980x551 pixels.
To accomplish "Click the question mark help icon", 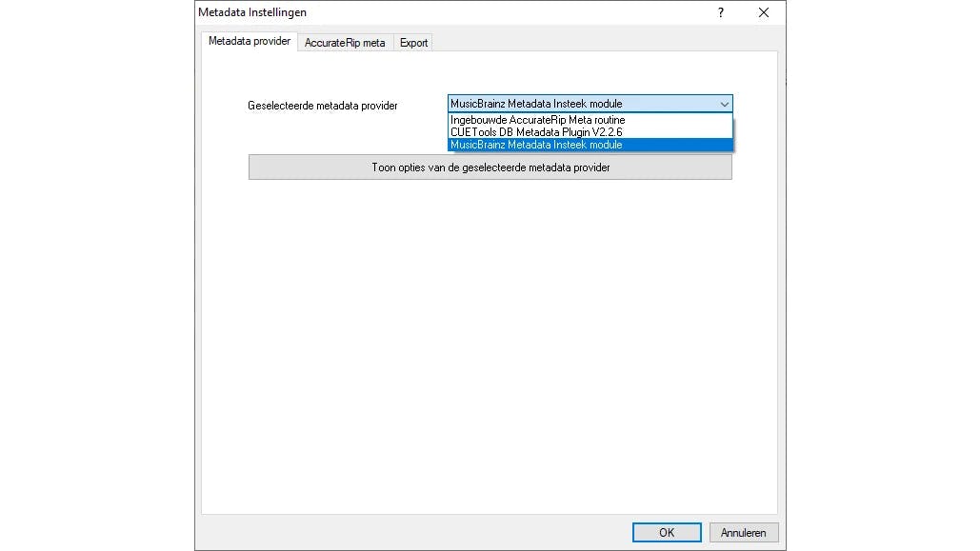I will point(721,12).
